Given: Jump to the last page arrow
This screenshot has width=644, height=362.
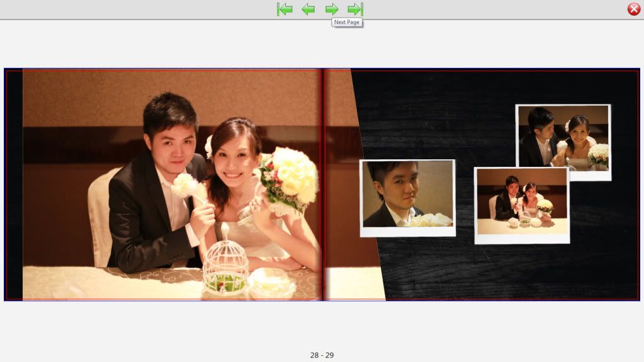Looking at the screenshot, I should (356, 9).
